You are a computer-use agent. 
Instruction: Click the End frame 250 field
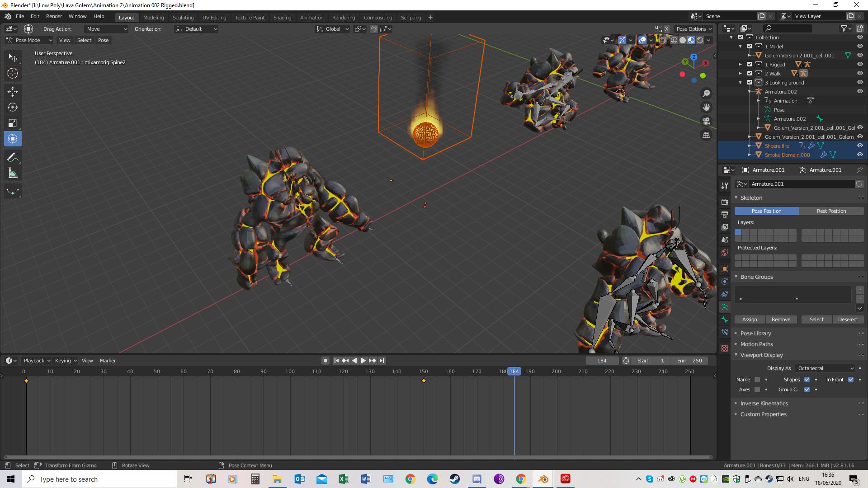[x=689, y=361]
